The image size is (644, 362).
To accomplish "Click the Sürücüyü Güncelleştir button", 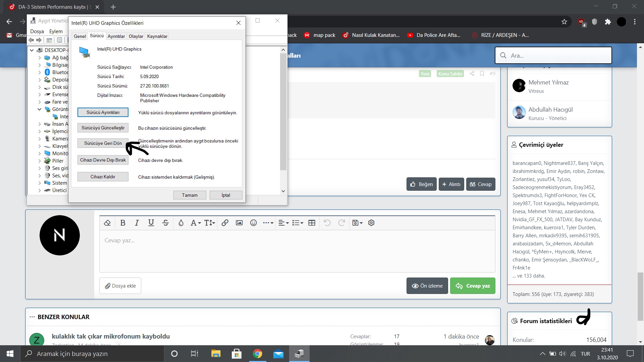I will click(103, 128).
